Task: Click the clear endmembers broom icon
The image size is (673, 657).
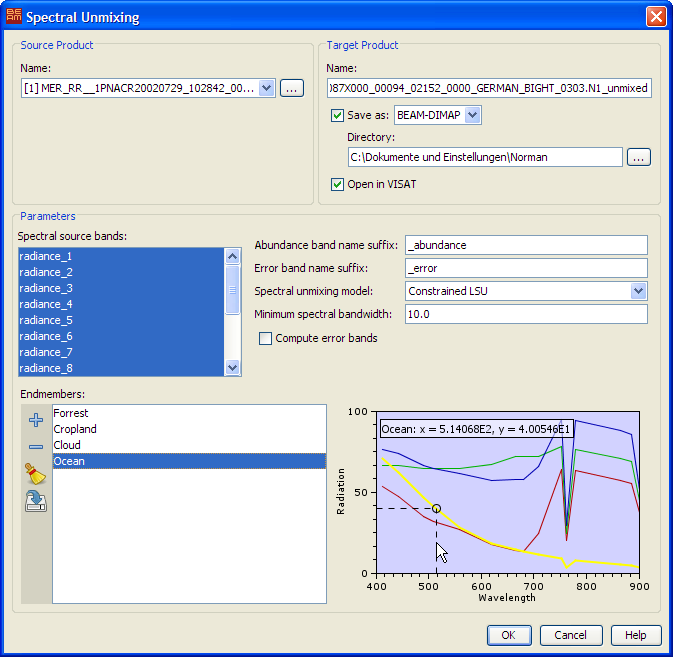Action: 36,474
